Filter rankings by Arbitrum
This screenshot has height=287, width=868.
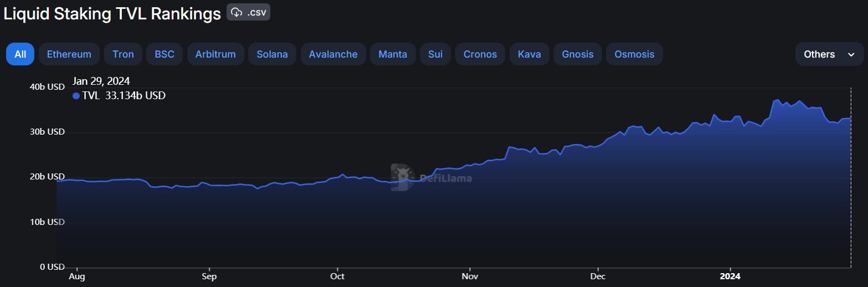tap(215, 54)
